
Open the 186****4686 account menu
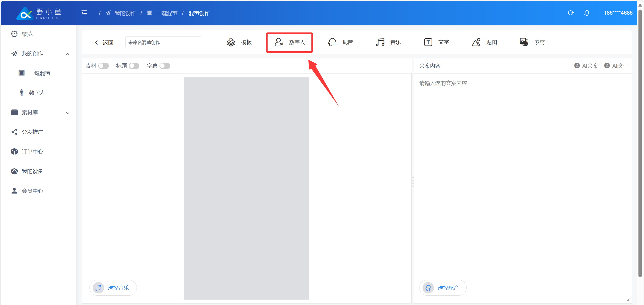[x=618, y=13]
